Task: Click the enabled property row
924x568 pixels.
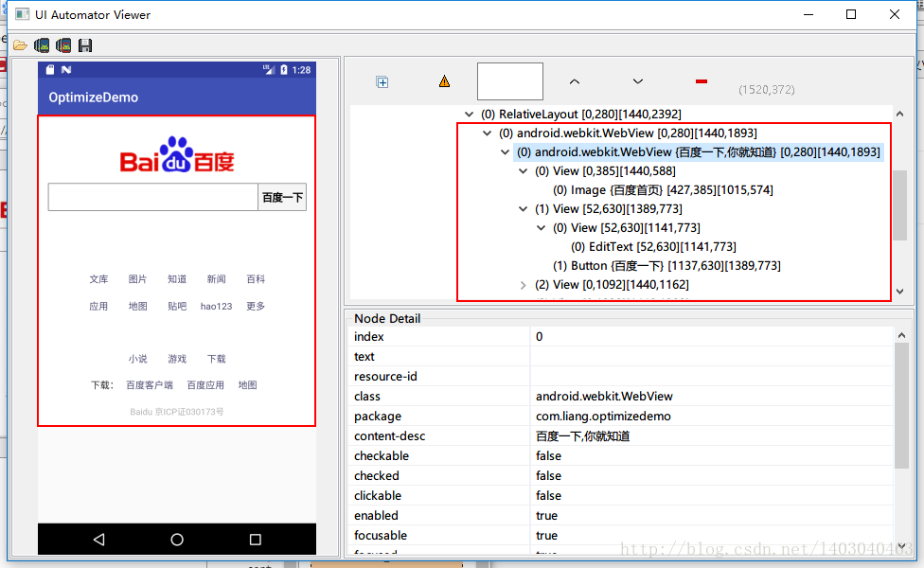Action: point(622,516)
